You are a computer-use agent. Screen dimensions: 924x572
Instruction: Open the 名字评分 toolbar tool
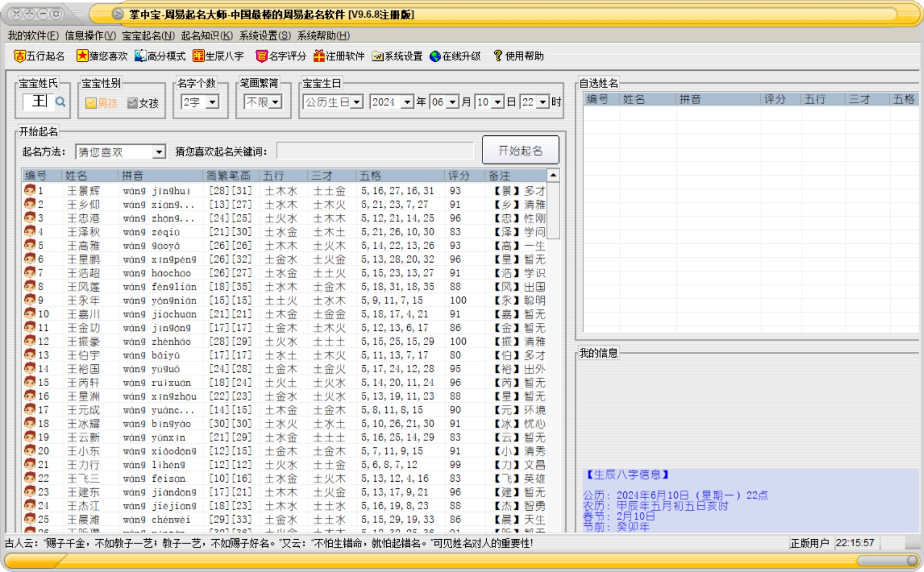(x=280, y=56)
